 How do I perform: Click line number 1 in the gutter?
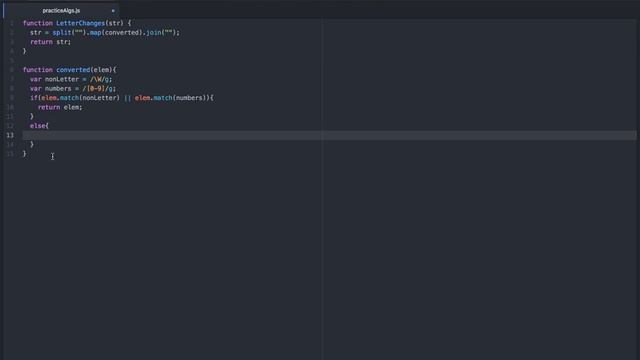pos(12,23)
